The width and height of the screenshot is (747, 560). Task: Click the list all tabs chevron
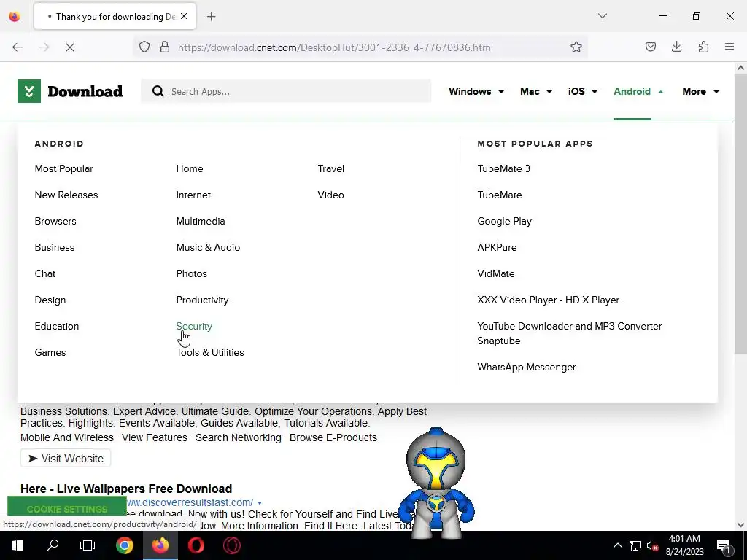pyautogui.click(x=603, y=16)
